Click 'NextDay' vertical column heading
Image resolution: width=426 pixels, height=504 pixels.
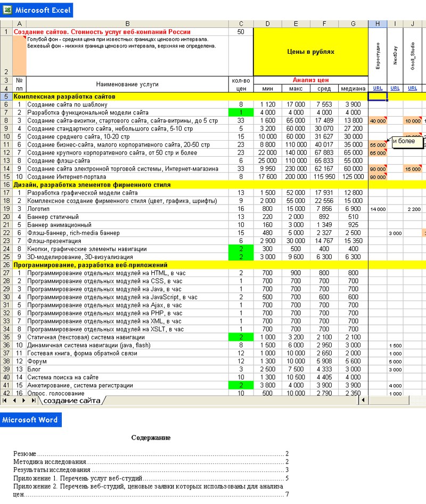[395, 55]
